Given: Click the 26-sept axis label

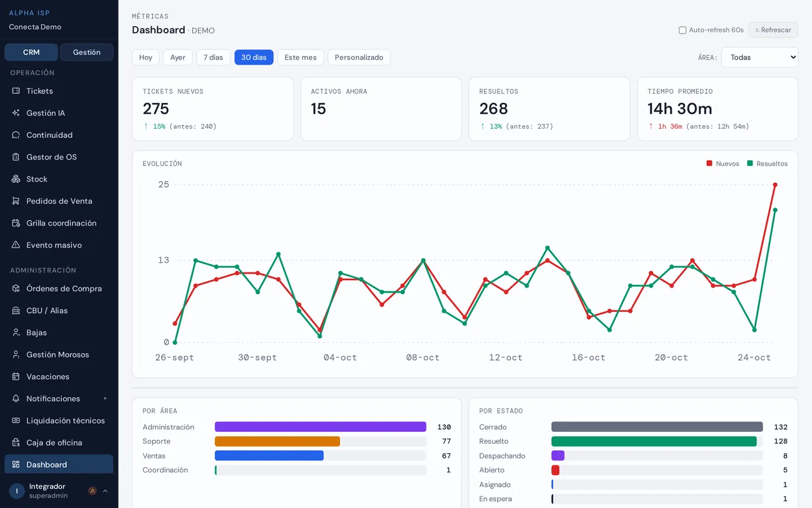Looking at the screenshot, I should point(174,358).
